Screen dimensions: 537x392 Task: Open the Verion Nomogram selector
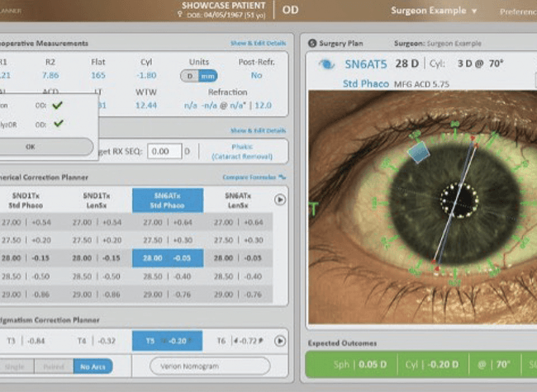[210, 366]
